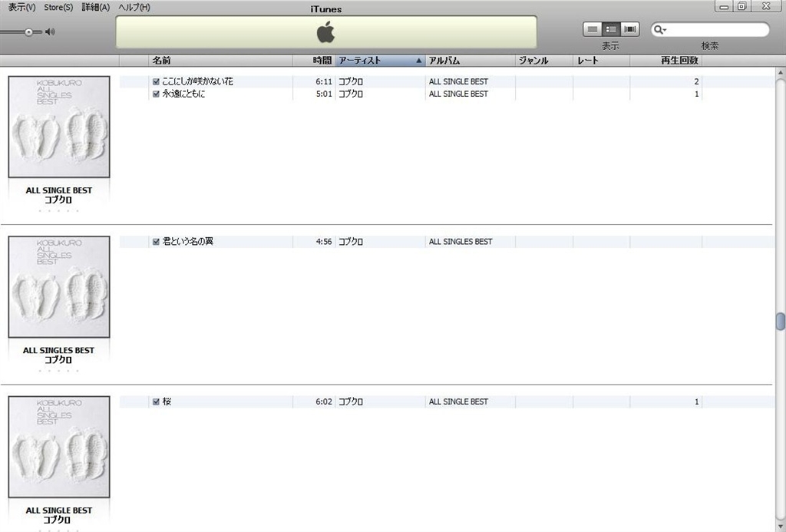Screen dimensions: 786x532
Task: Click play count of 桜 row
Action: (696, 401)
